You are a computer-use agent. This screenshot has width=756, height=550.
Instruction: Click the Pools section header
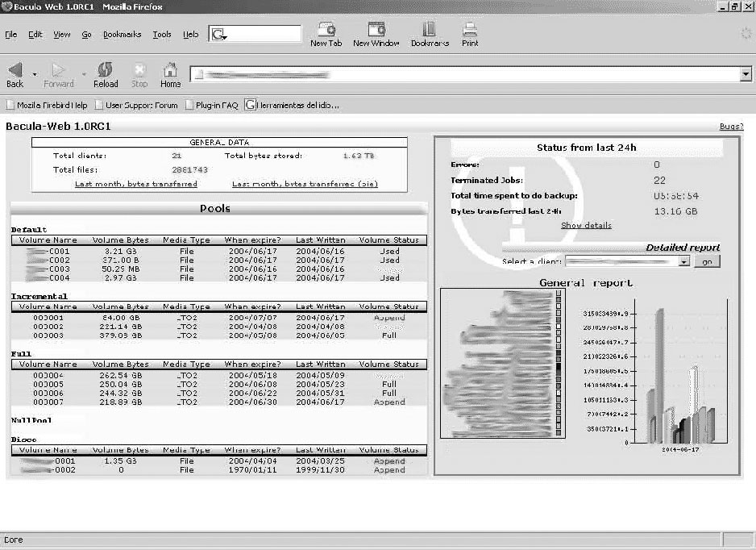(x=215, y=208)
